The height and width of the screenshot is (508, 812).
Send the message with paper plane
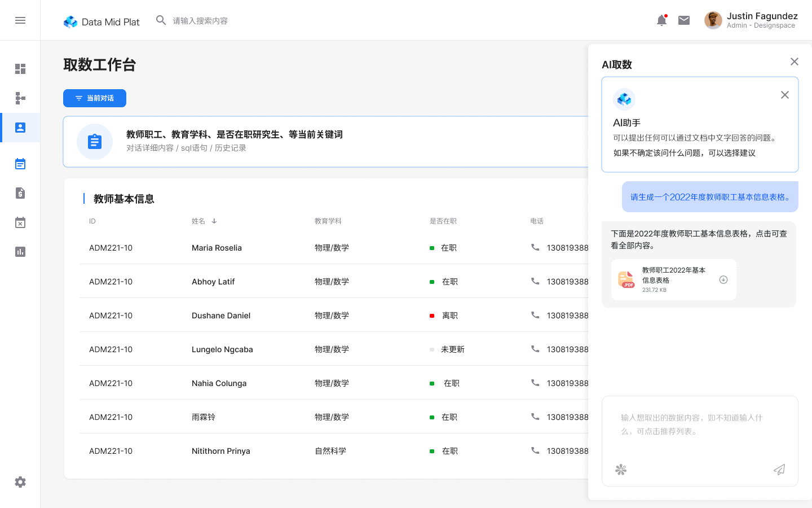point(779,470)
